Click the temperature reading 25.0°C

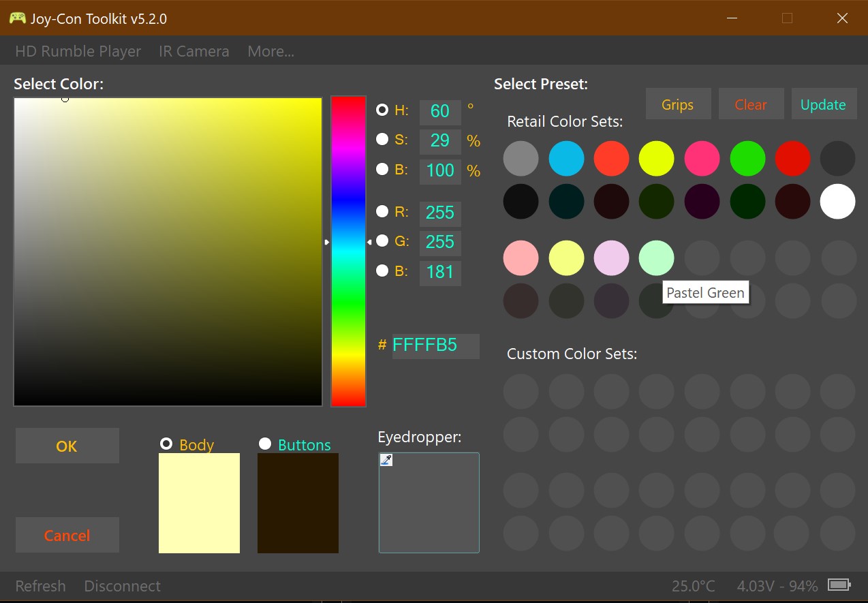point(694,586)
